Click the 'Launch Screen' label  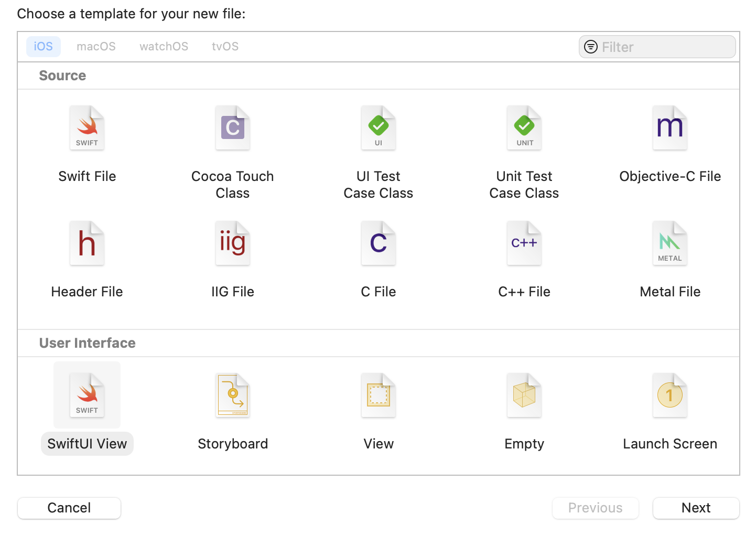[x=670, y=444]
